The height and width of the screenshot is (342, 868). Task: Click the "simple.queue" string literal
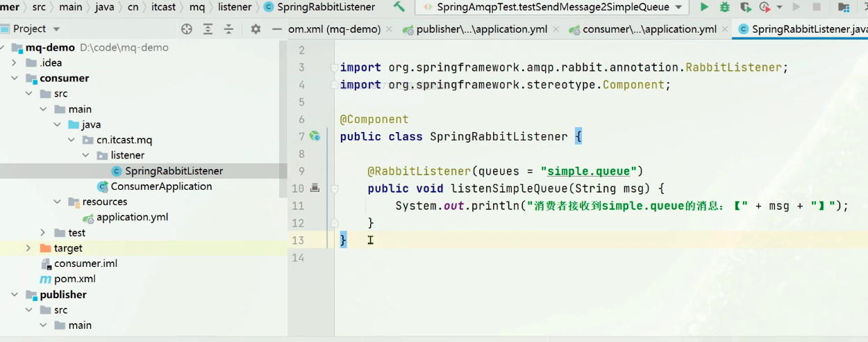tap(589, 171)
